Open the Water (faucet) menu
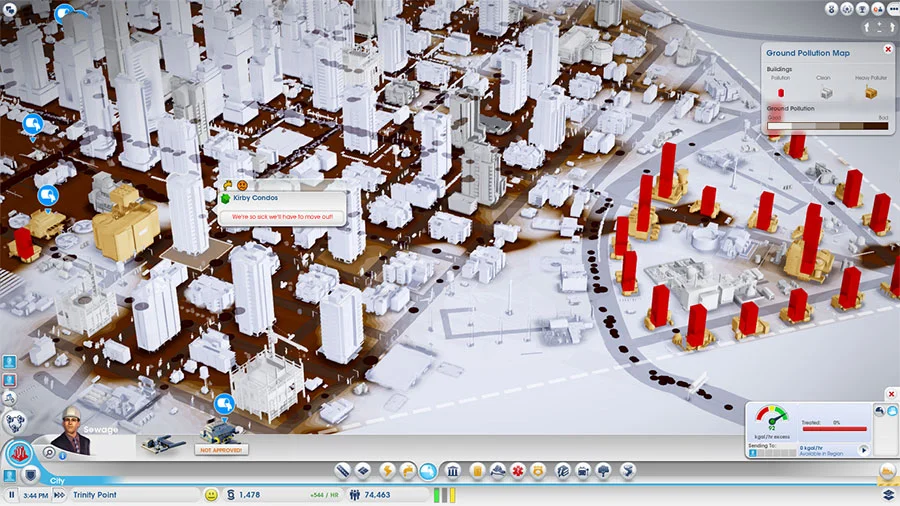This screenshot has width=900, height=506. 408,471
